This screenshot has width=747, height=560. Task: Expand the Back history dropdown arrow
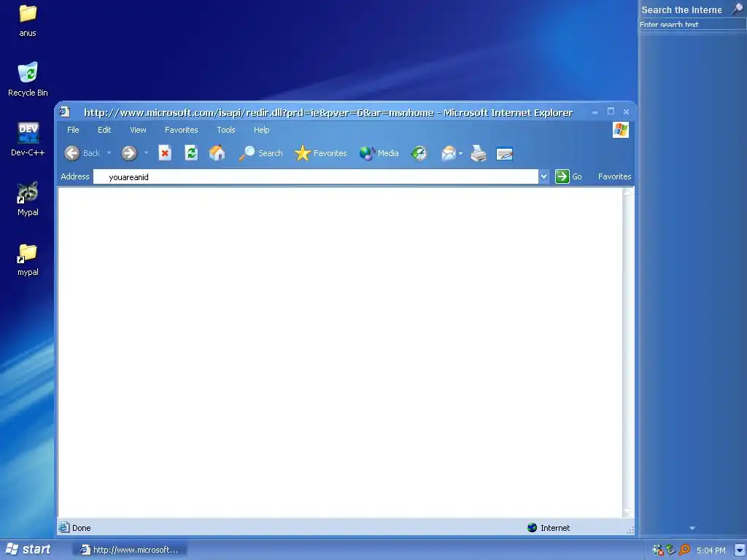click(x=109, y=153)
